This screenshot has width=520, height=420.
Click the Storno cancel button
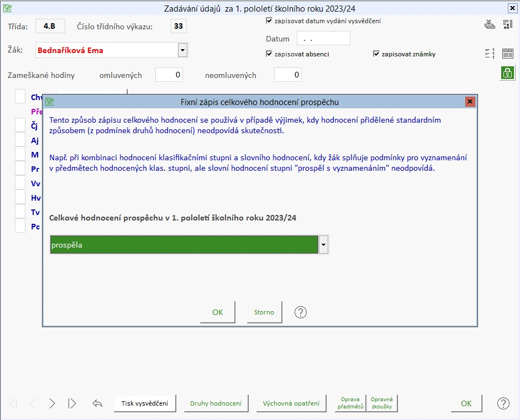point(264,312)
